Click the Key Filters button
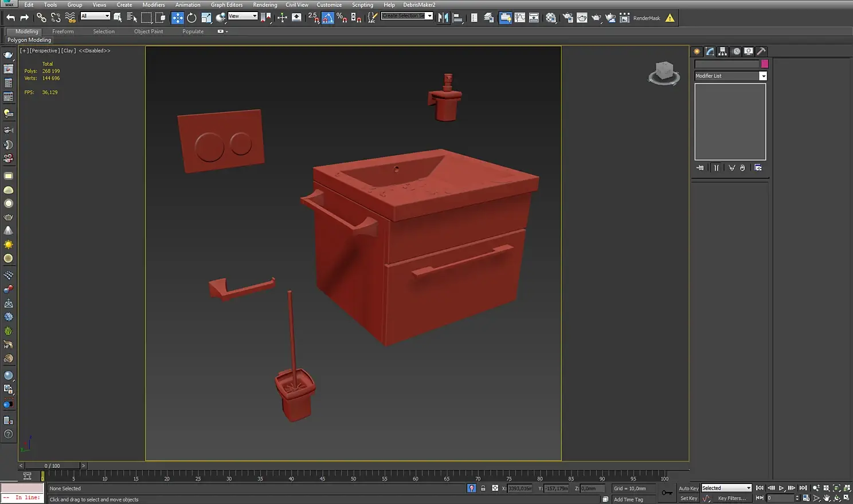This screenshot has width=853, height=504. tap(731, 498)
